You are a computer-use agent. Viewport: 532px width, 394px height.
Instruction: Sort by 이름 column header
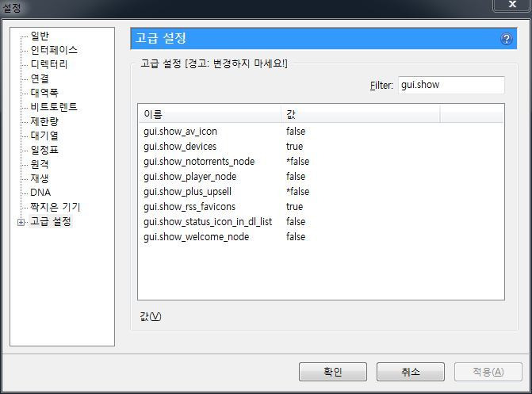[209, 114]
